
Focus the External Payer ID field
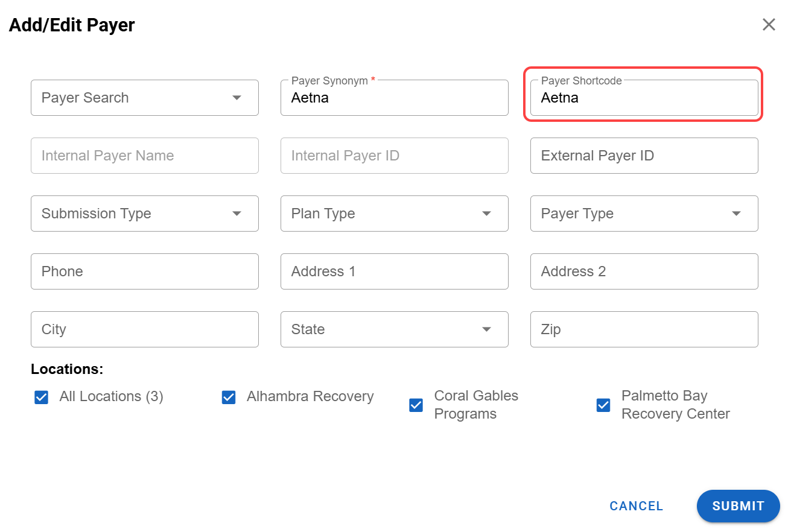[644, 156]
